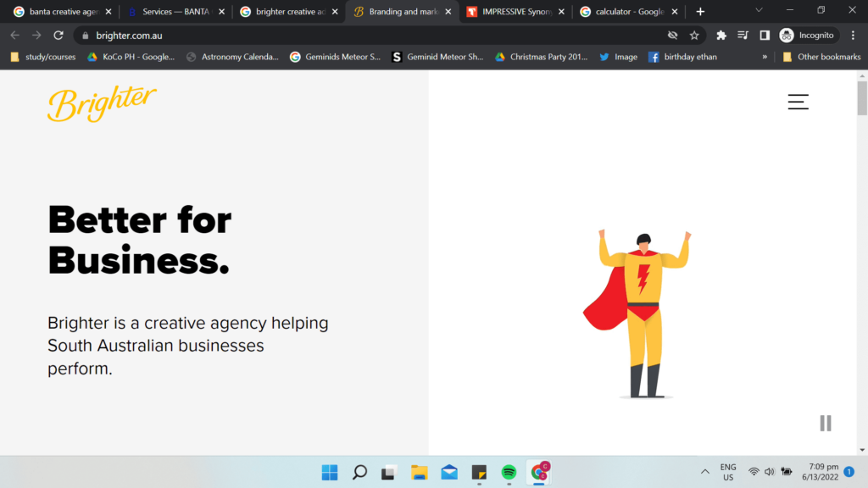The width and height of the screenshot is (868, 488).
Task: Close the banta creative agency tab
Action: click(108, 12)
